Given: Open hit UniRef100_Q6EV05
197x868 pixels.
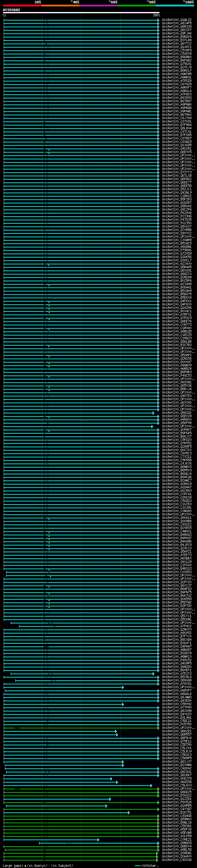Looking at the screenshot, I should pos(177,152).
